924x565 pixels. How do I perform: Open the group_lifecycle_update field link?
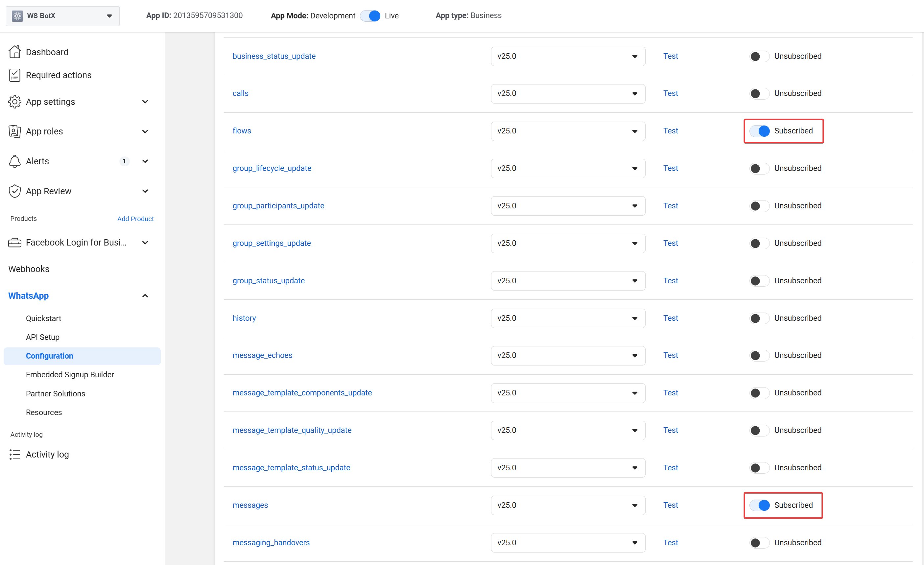(x=272, y=168)
